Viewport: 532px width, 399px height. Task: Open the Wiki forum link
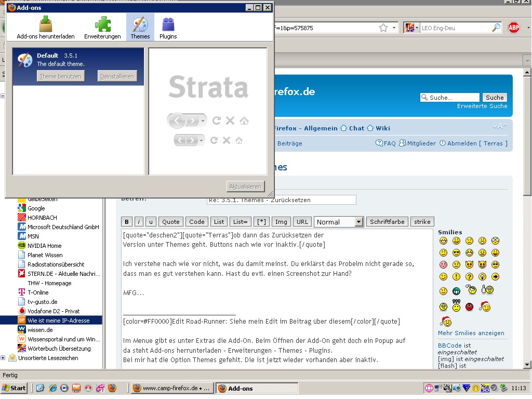pyautogui.click(x=383, y=128)
